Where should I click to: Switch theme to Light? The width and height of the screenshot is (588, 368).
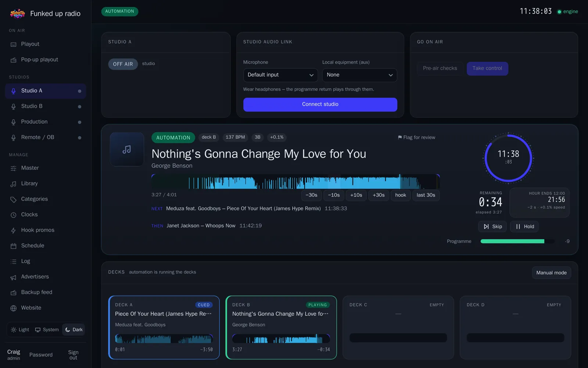[x=20, y=330]
